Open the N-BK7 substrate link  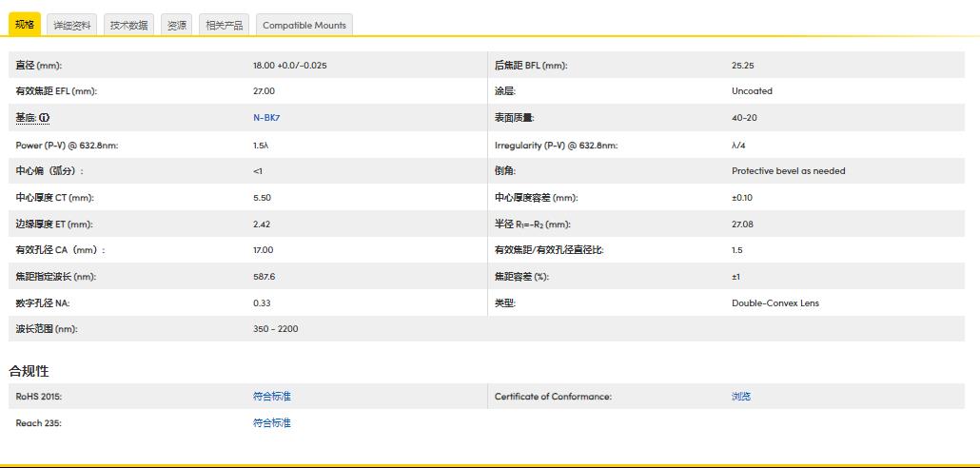tap(266, 118)
